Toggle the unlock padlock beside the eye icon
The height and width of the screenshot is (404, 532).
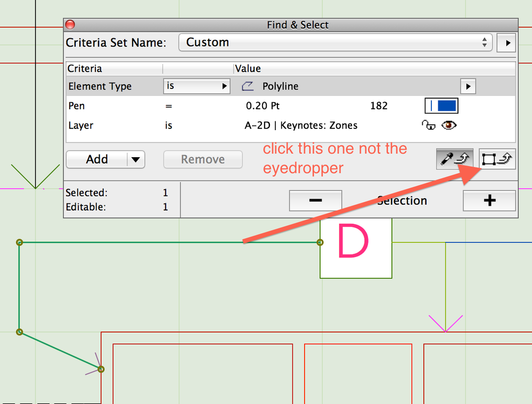429,125
